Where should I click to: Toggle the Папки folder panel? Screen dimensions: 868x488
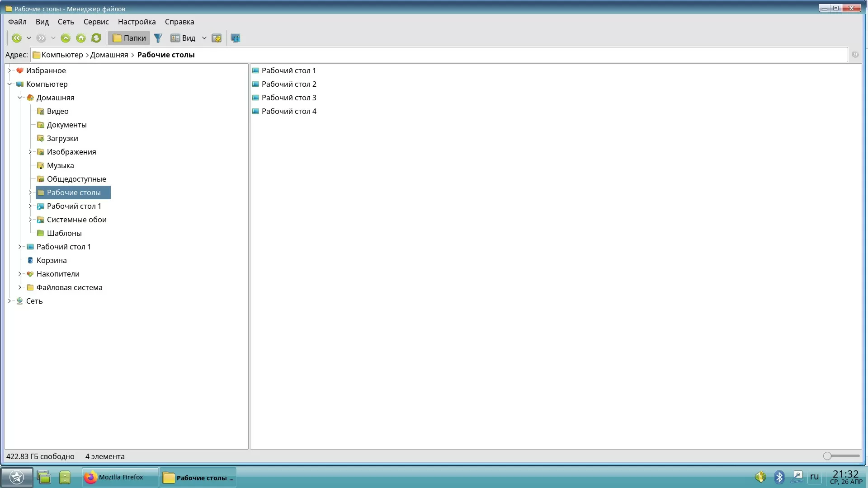click(x=129, y=38)
